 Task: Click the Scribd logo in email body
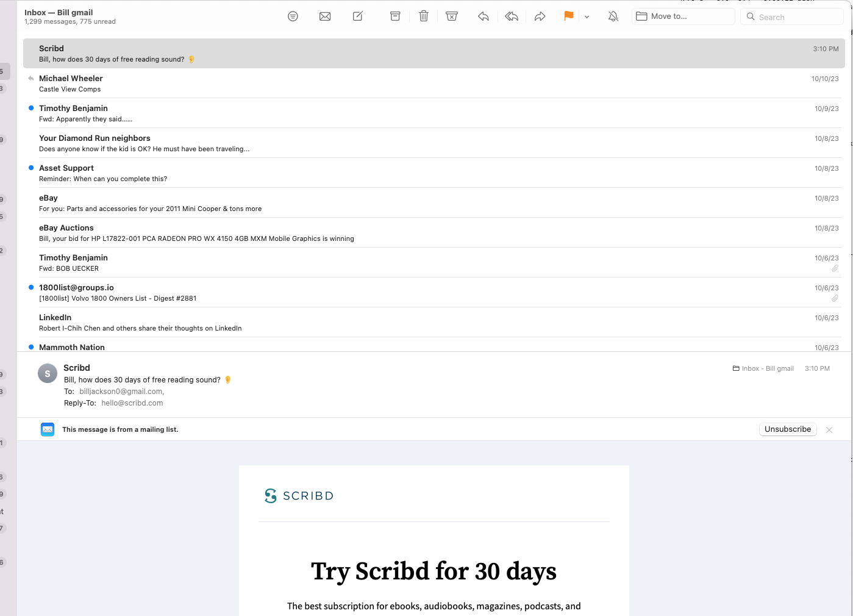click(x=299, y=496)
